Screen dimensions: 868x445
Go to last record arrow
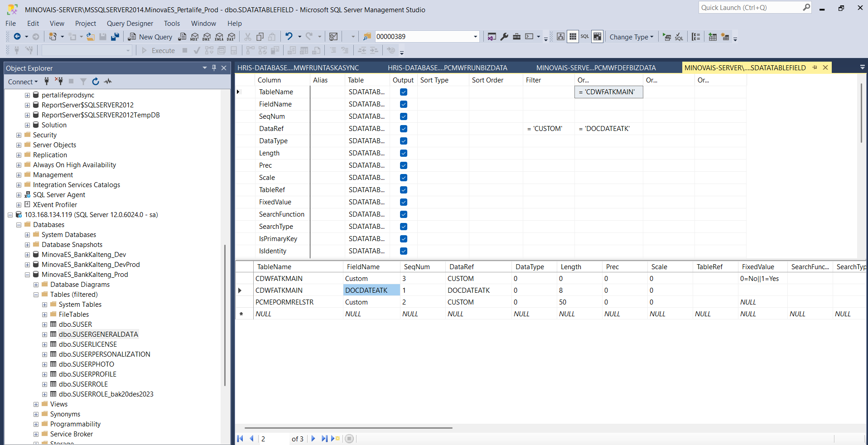point(324,439)
